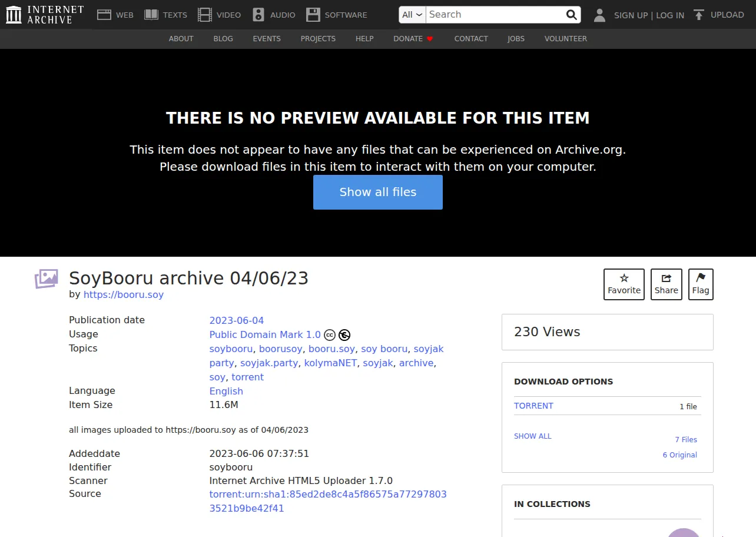Open the Projects menu item
Image resolution: width=756 pixels, height=537 pixels.
click(318, 39)
